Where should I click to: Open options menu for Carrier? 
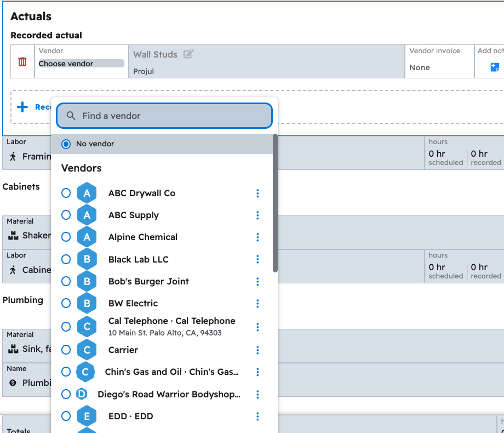tap(257, 350)
